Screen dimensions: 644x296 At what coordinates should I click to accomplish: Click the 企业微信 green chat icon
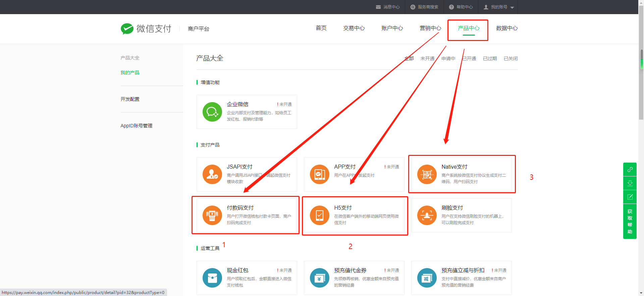(212, 112)
